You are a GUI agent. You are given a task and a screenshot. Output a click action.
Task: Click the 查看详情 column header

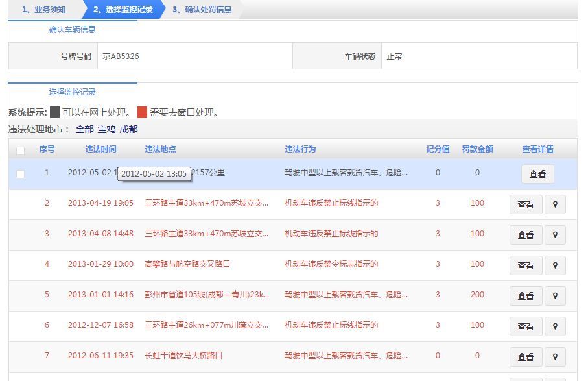[537, 149]
